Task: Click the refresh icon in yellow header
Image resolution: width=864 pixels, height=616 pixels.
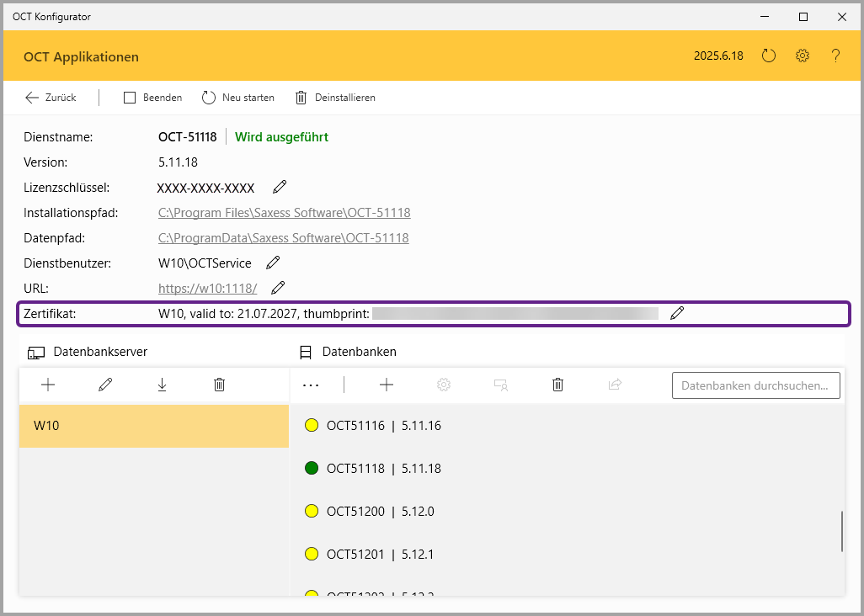Action: tap(768, 56)
